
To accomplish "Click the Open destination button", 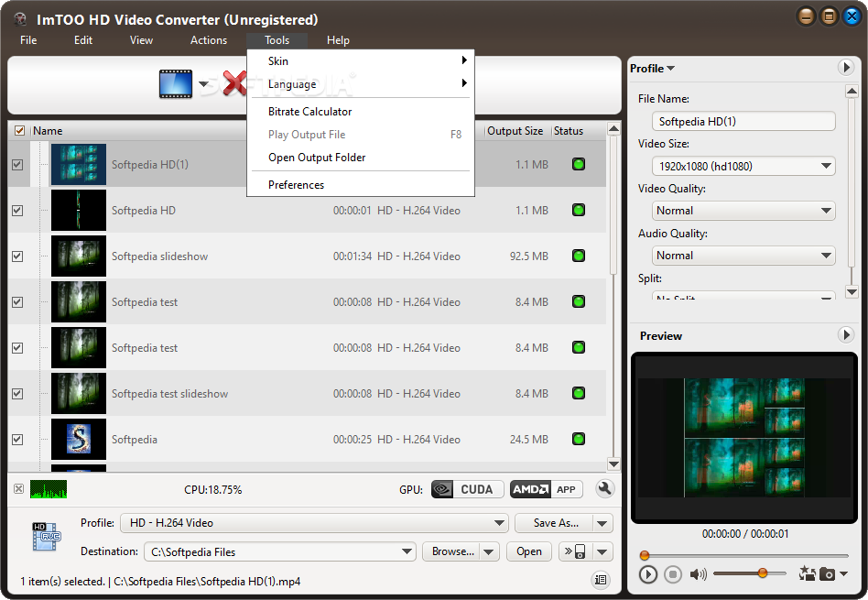I will [528, 551].
